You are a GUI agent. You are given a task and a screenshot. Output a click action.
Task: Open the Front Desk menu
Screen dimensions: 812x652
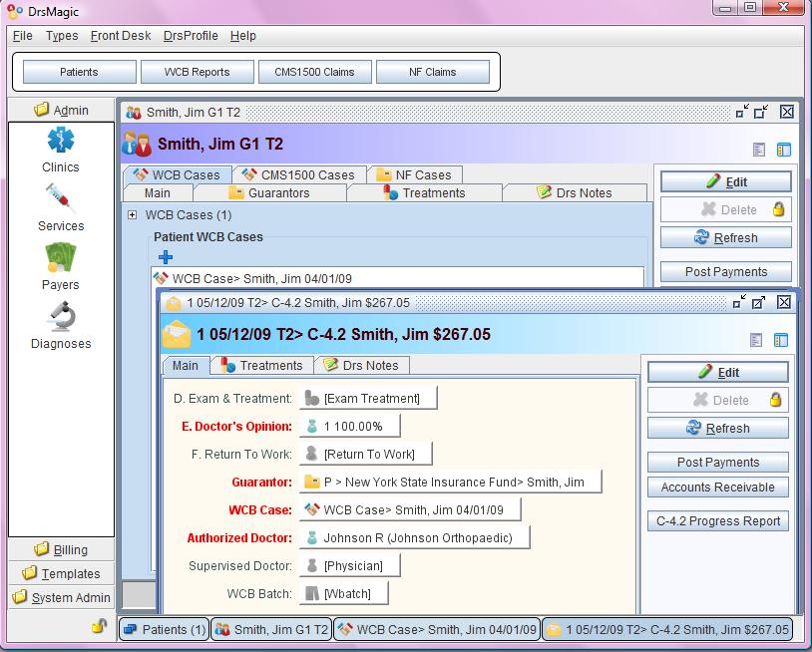(x=121, y=36)
